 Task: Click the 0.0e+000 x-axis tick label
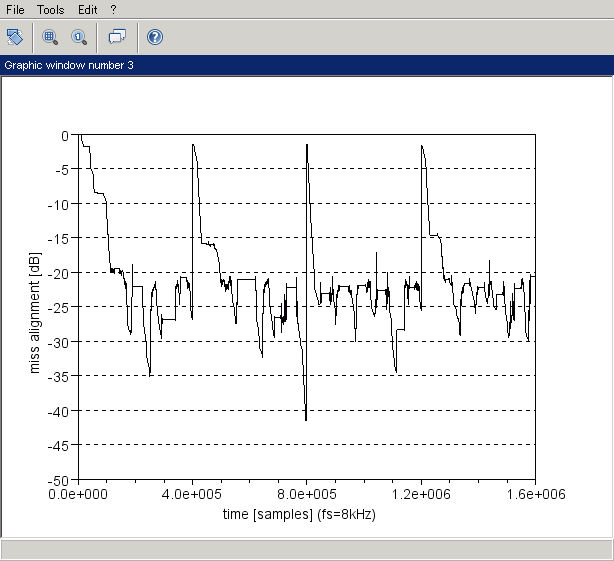(78, 494)
